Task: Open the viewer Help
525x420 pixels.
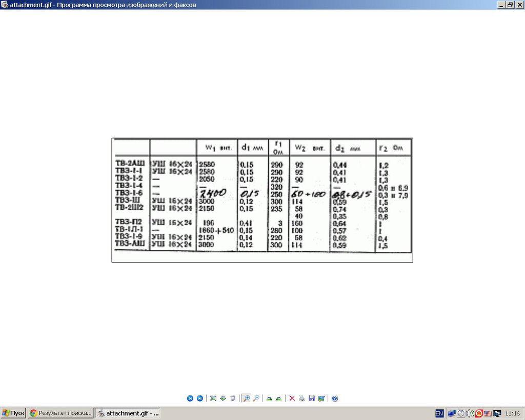Action: coord(335,398)
